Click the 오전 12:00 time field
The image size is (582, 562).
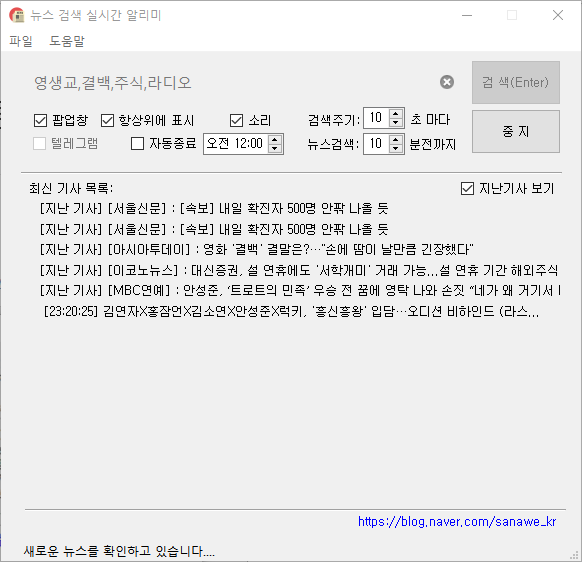235,144
